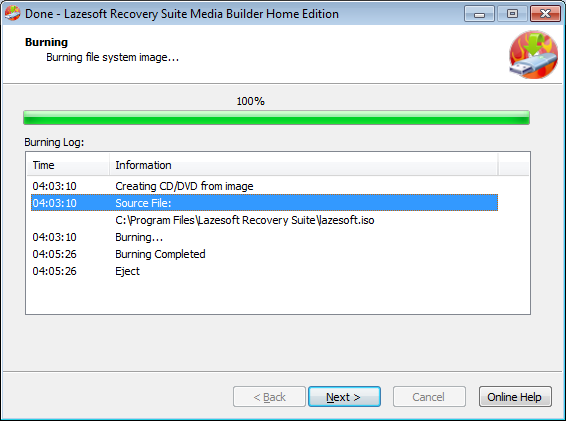Select the highlighted 'Source File:' log row
Viewport: 566px width, 421px height.
264,203
